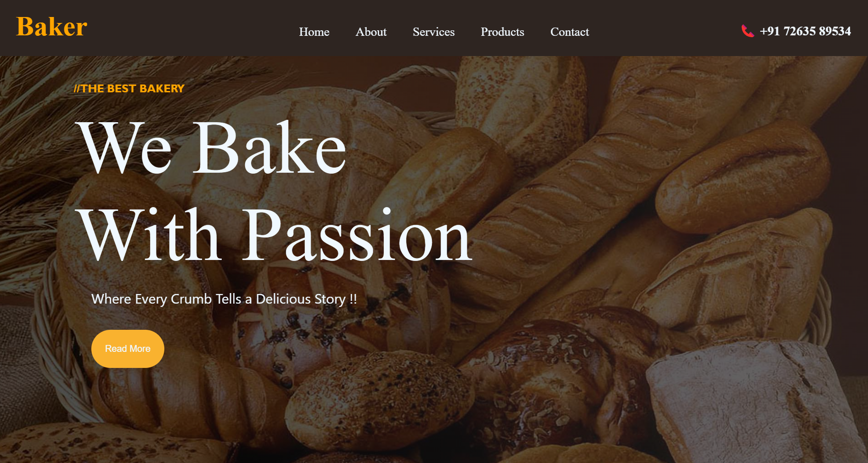Click the Read More button
This screenshot has width=868, height=463.
(128, 349)
